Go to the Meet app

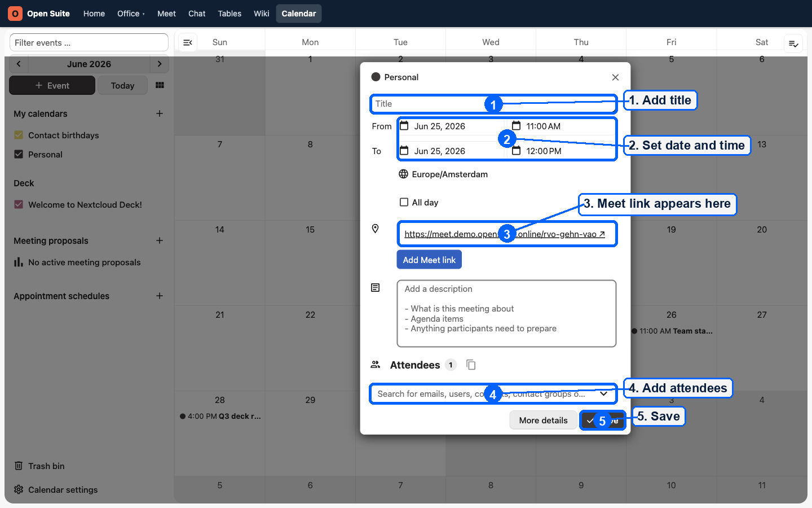tap(166, 14)
